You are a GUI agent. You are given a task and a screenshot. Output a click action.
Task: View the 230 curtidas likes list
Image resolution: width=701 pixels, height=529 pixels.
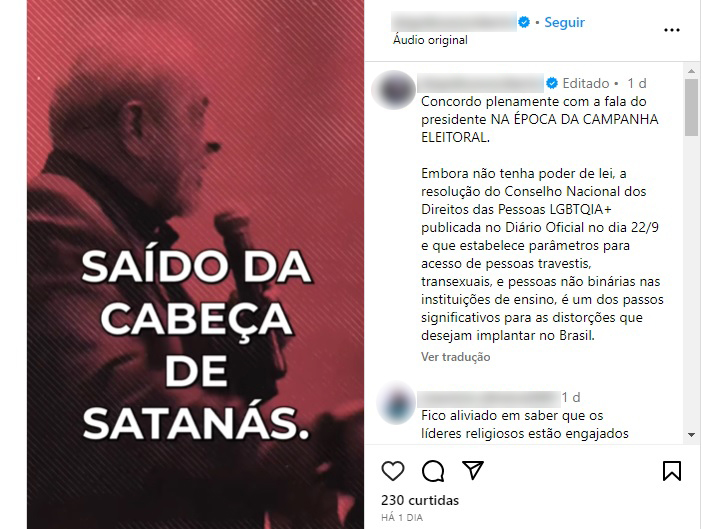tap(420, 500)
